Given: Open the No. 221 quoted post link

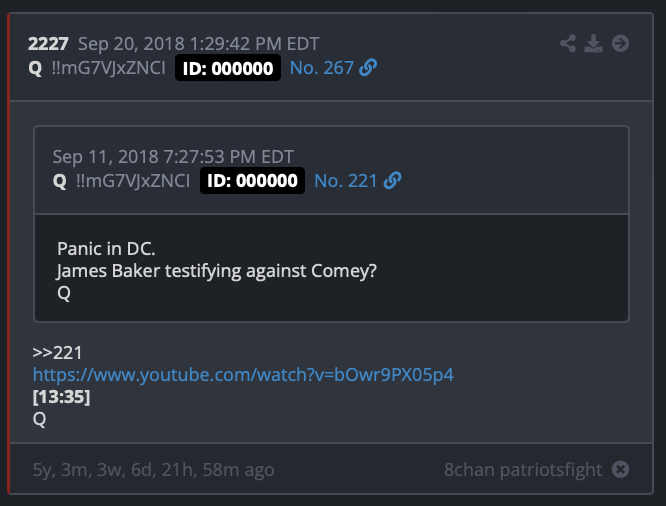Looking at the screenshot, I should [345, 181].
